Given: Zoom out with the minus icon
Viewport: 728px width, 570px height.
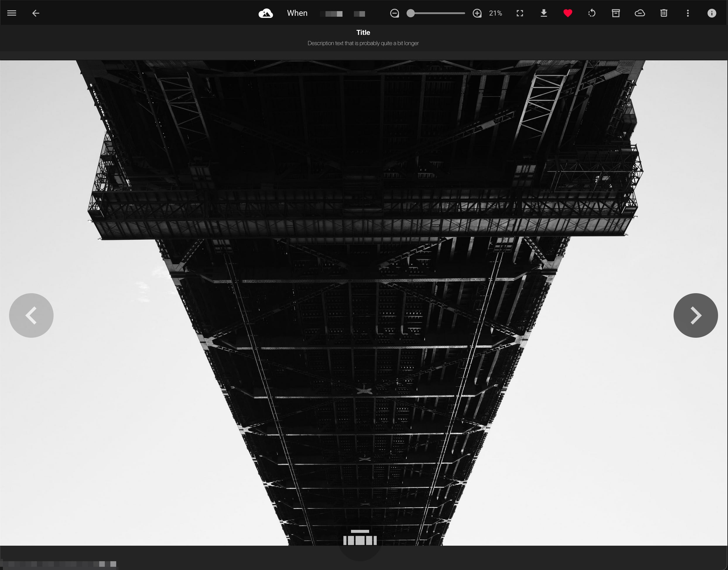Looking at the screenshot, I should point(395,13).
